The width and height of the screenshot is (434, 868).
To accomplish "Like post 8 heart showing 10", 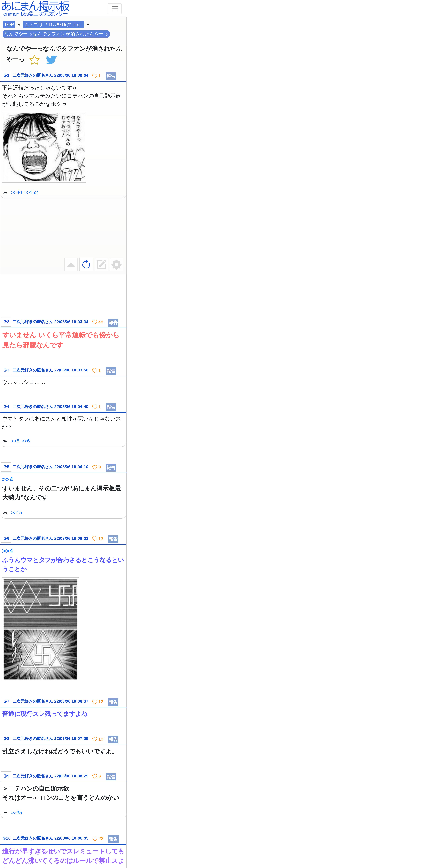I will [95, 739].
